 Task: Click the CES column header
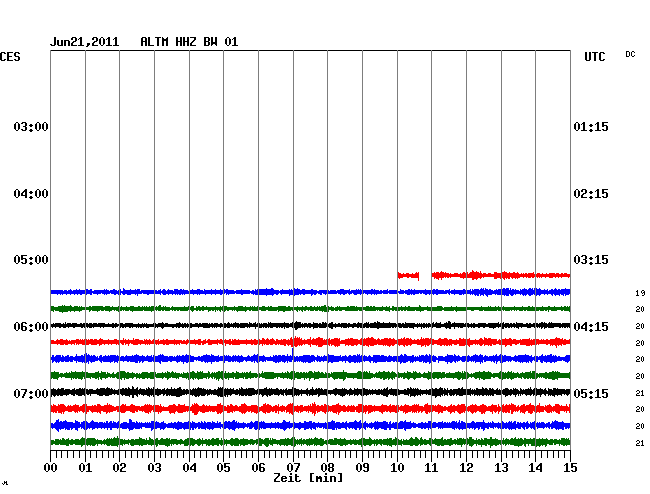pyautogui.click(x=10, y=57)
